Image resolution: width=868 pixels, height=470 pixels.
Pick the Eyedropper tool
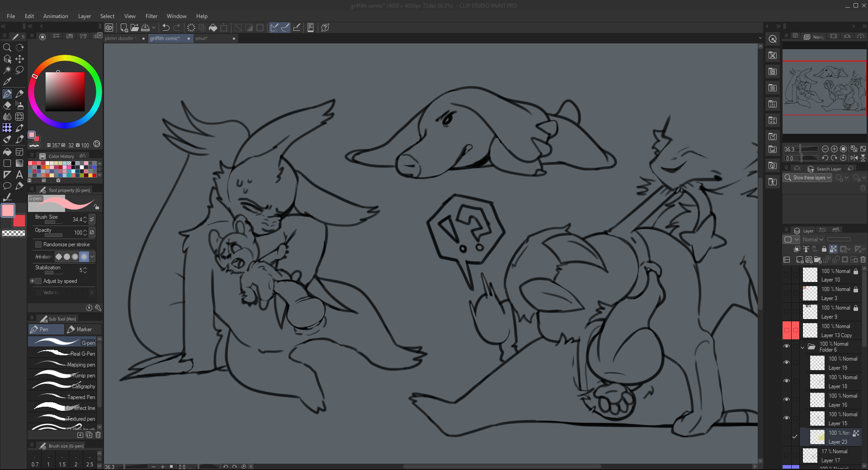coord(7,81)
